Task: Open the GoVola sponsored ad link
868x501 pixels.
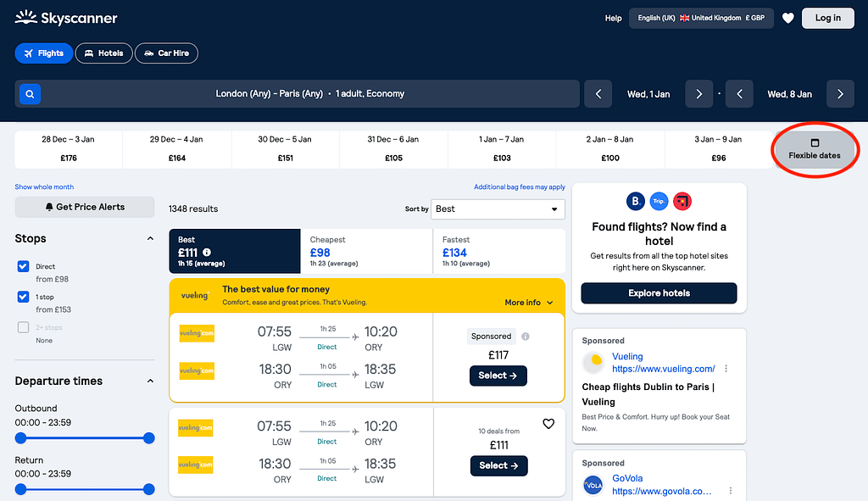Action: click(661, 491)
